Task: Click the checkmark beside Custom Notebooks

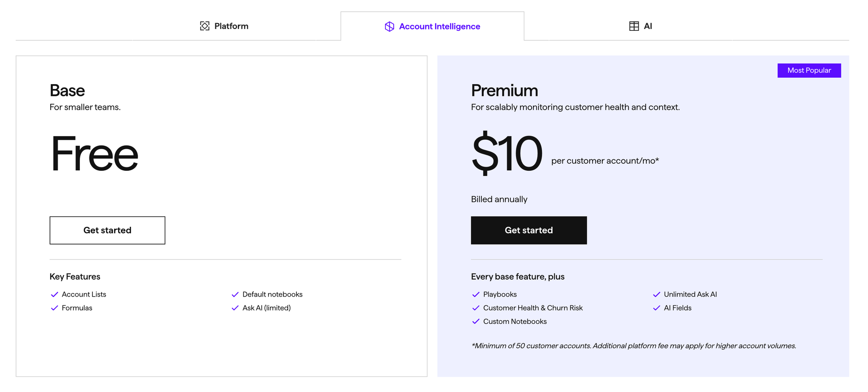Action: (x=476, y=321)
